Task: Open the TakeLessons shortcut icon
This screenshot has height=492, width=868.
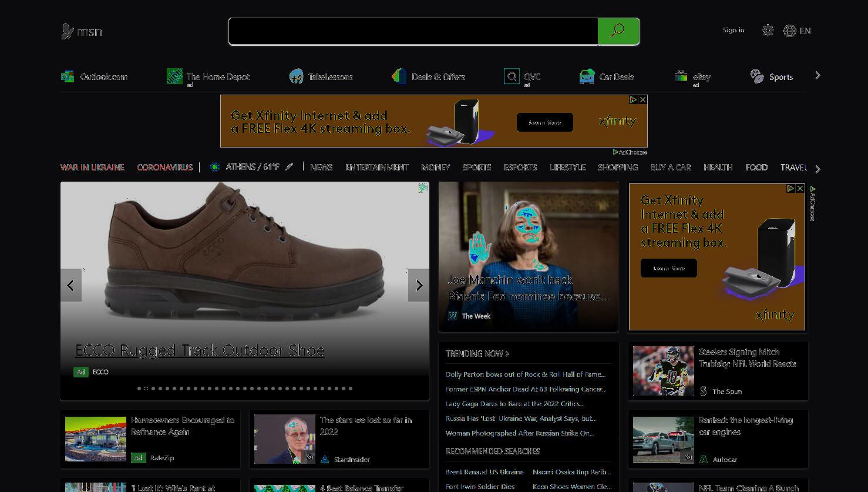Action: (x=296, y=76)
